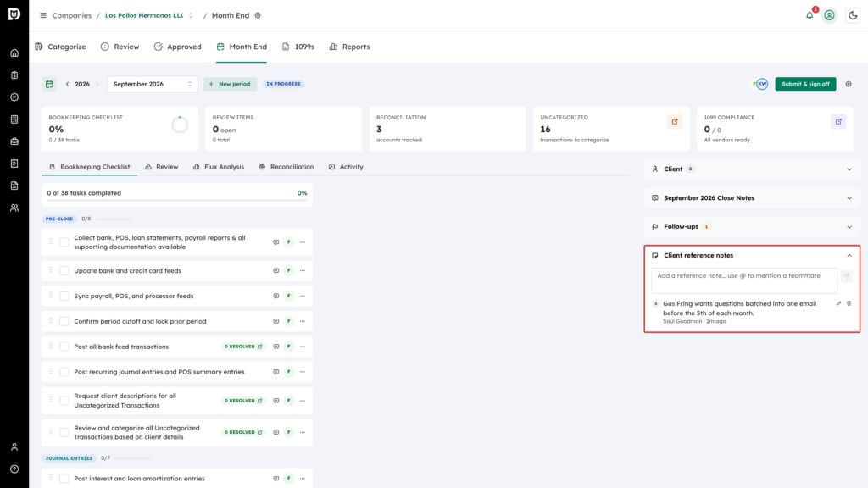The image size is (868, 488).
Task: Open more options for Confirm period cutoff task
Action: [x=303, y=321]
